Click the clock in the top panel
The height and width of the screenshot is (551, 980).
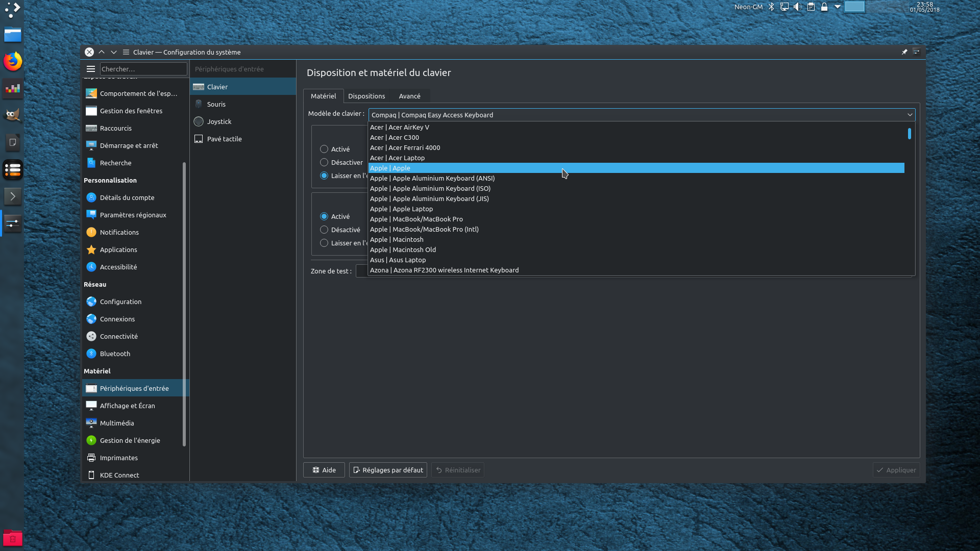[925, 7]
